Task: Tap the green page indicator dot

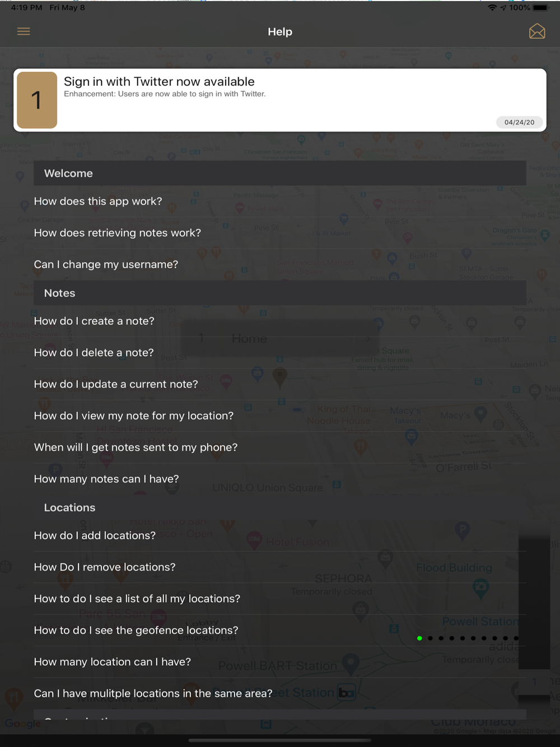Action: [x=419, y=638]
